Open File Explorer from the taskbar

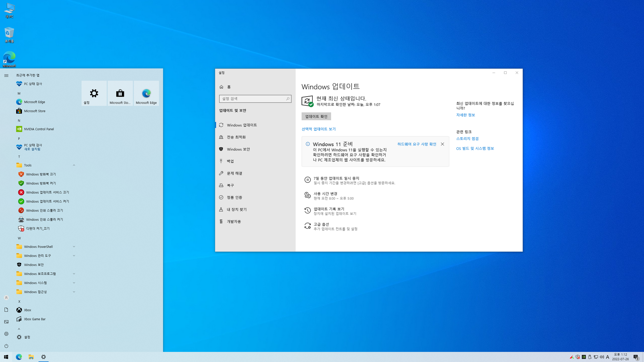[31, 357]
